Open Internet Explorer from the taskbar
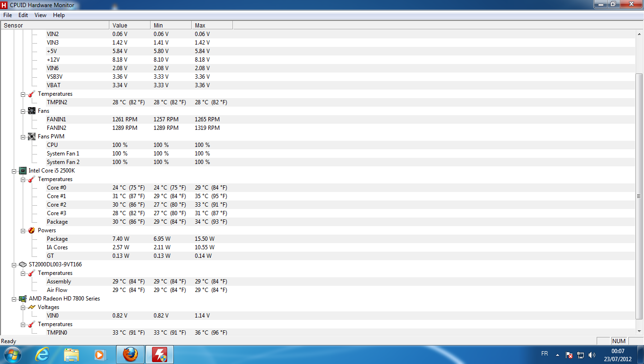Image resolution: width=644 pixels, height=364 pixels. pos(43,355)
